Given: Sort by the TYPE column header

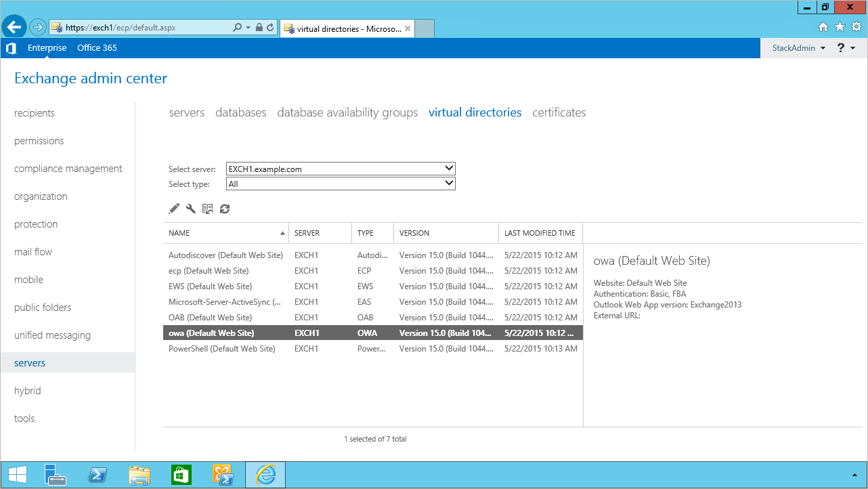Looking at the screenshot, I should pyautogui.click(x=372, y=233).
